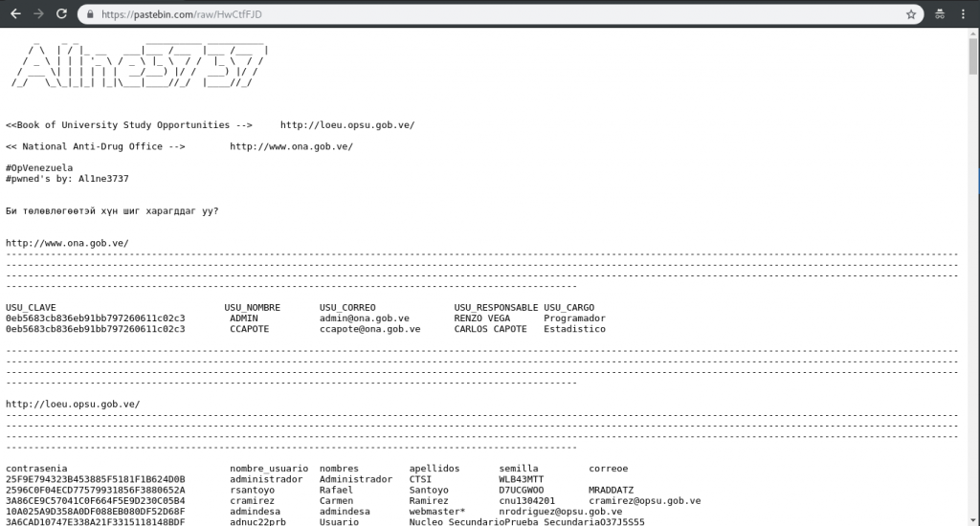Click the loeu.opsu.gob.ve URL beside Book of University
This screenshot has height=526, width=980.
347,125
